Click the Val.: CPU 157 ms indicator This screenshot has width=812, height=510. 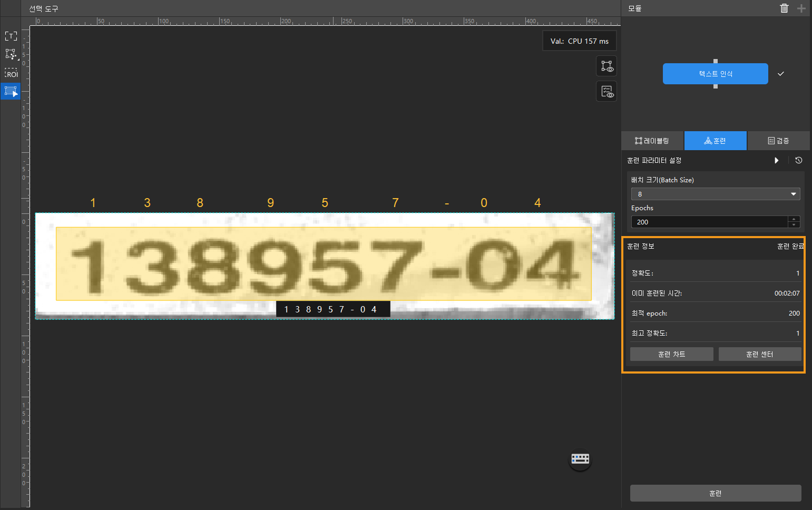pyautogui.click(x=580, y=41)
